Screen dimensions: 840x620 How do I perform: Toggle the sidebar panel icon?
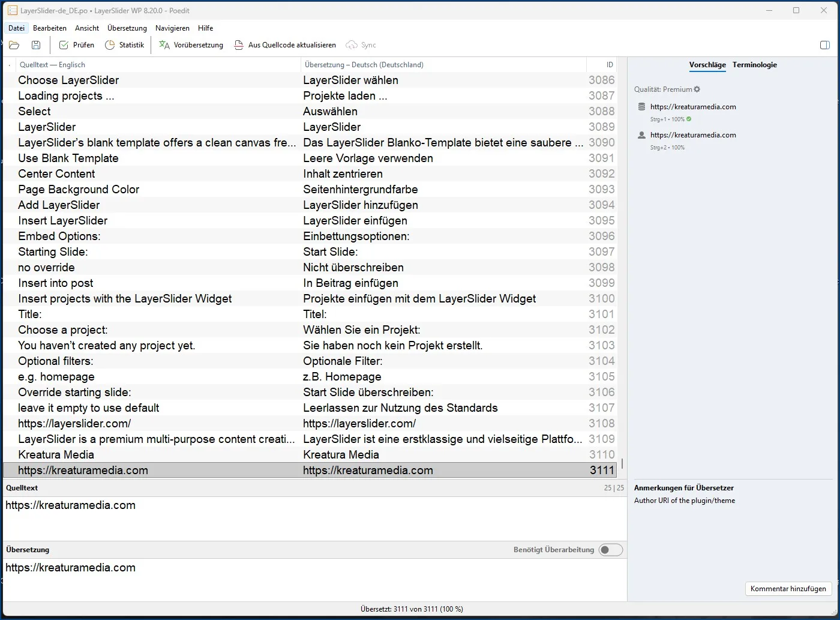[x=825, y=45]
